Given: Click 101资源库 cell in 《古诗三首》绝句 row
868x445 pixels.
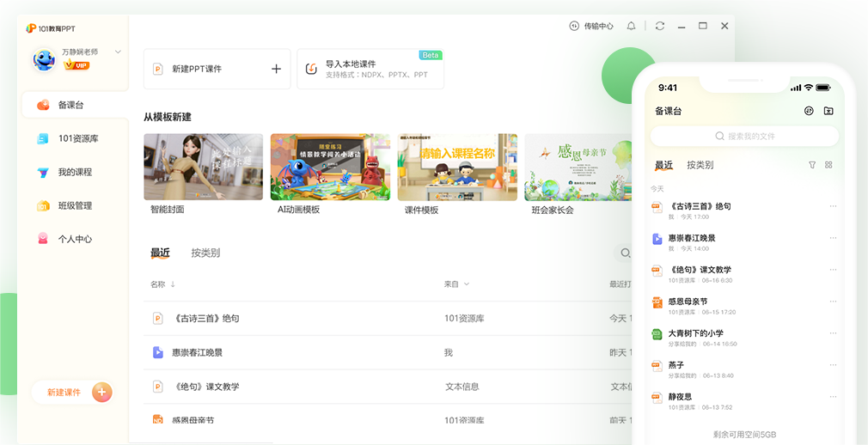Looking at the screenshot, I should pyautogui.click(x=464, y=318).
